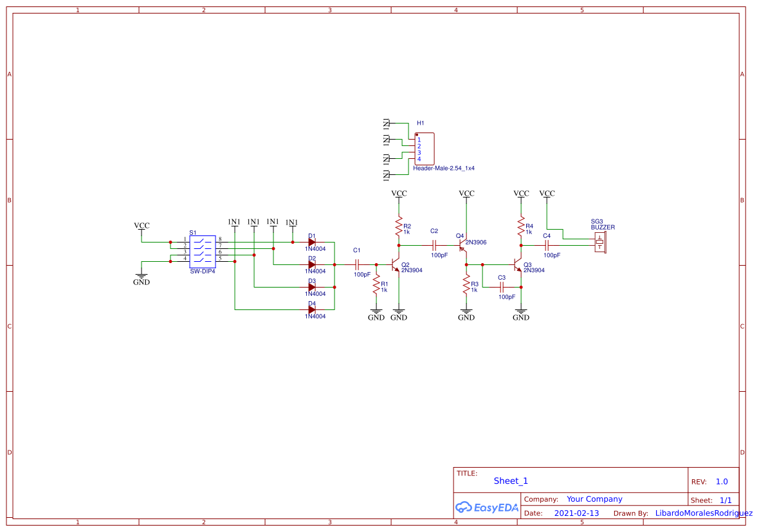Select the date 2021-02-13 field
Image resolution: width=759 pixels, height=532 pixels.
click(577, 513)
